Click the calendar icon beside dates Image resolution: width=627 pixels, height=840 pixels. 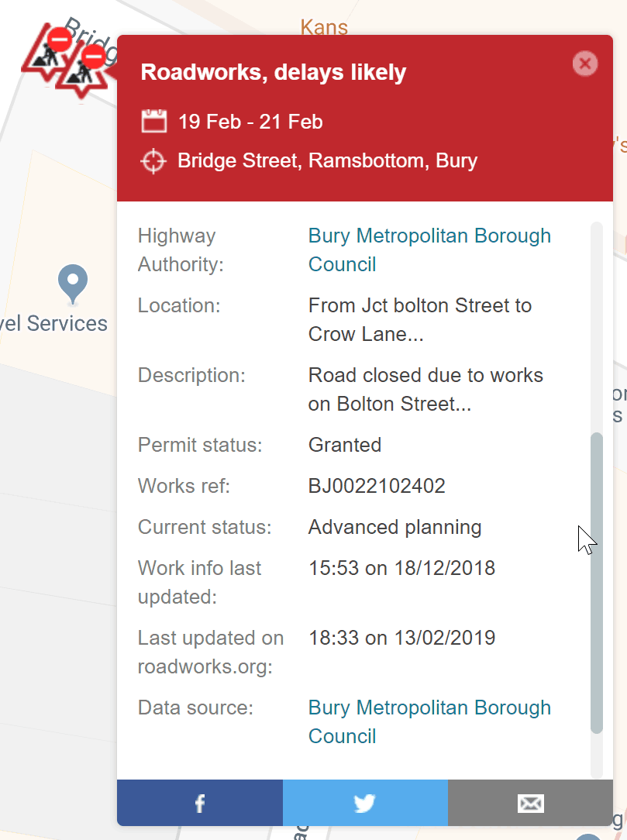(153, 122)
